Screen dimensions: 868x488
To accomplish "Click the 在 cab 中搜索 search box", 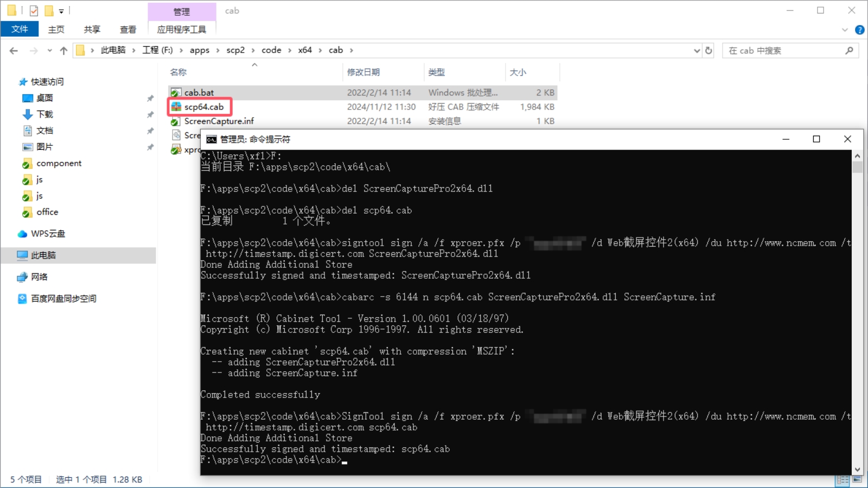I will pos(784,50).
